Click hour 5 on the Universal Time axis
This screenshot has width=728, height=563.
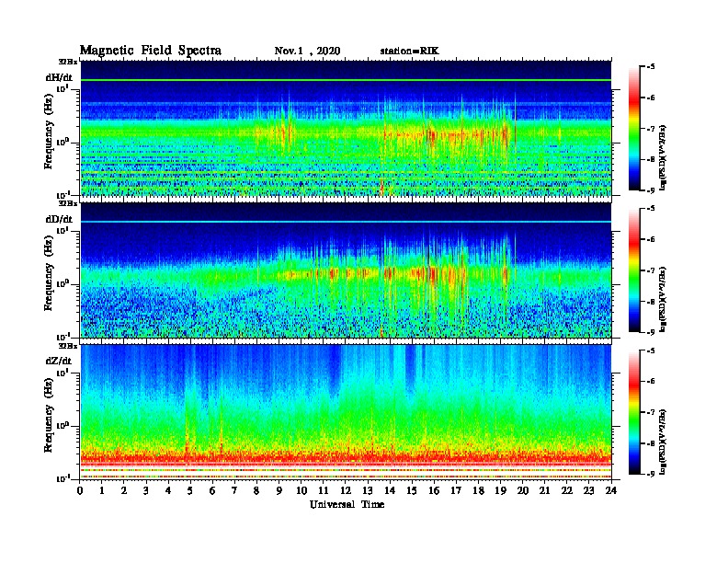pos(190,491)
